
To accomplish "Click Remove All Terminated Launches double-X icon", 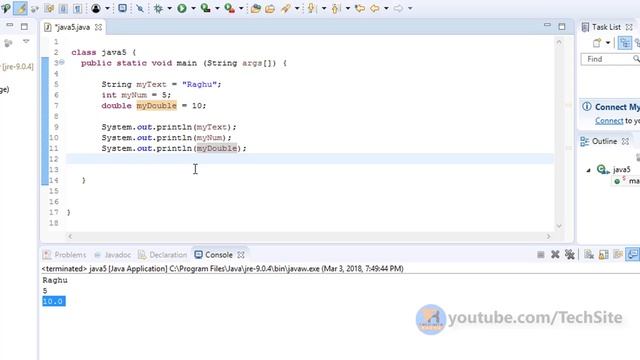I will coord(569,255).
